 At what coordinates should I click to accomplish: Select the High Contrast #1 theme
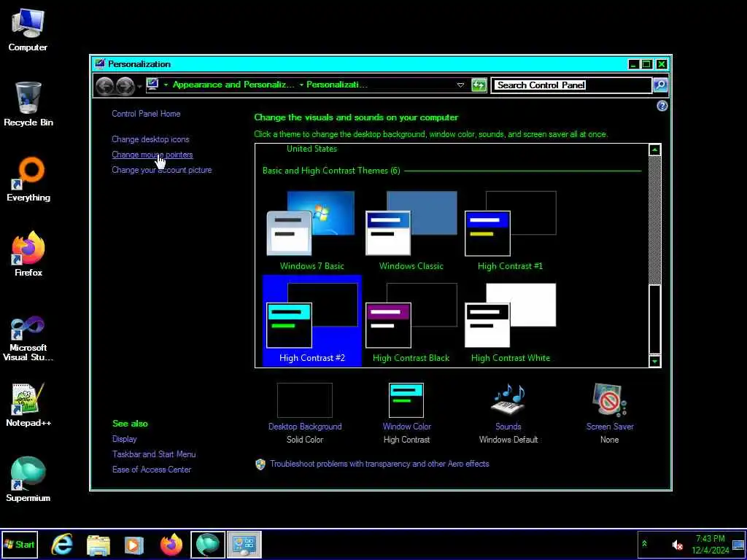(x=510, y=230)
